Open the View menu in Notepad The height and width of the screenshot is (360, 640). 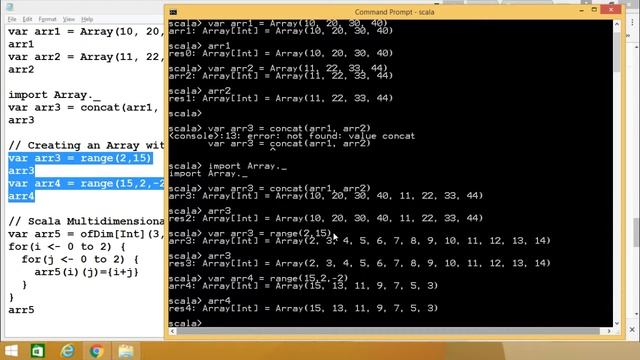69,19
